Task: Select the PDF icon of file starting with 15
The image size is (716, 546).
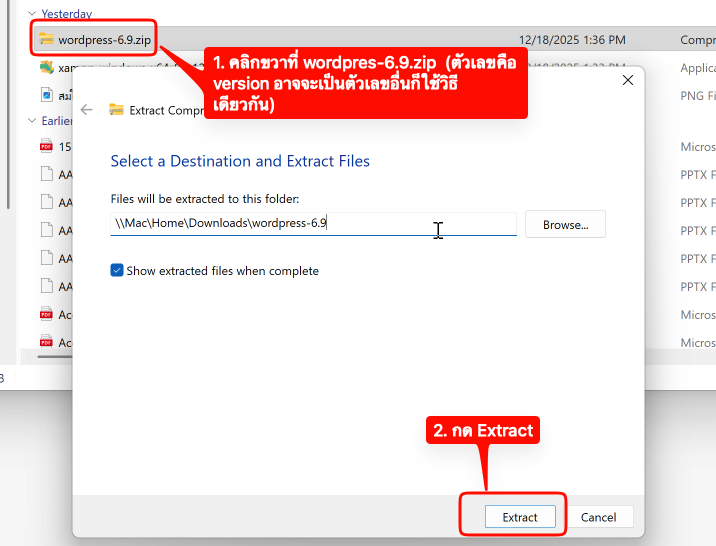Action: (46, 146)
